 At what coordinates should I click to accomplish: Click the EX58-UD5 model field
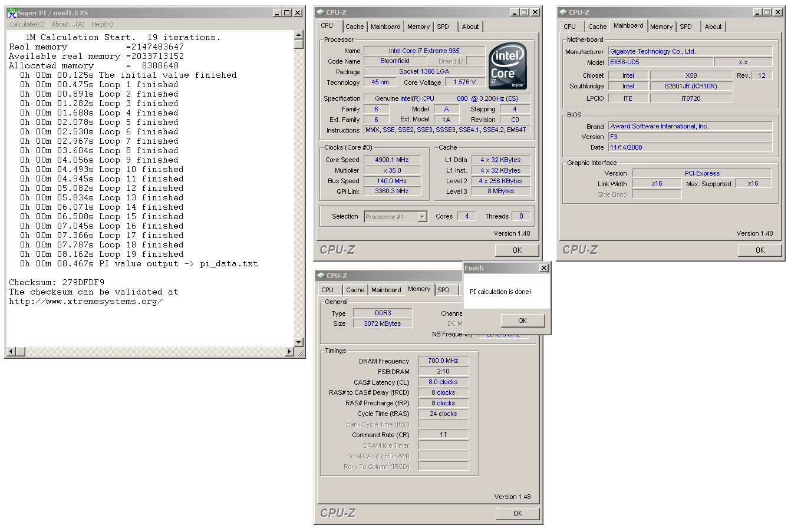point(661,62)
